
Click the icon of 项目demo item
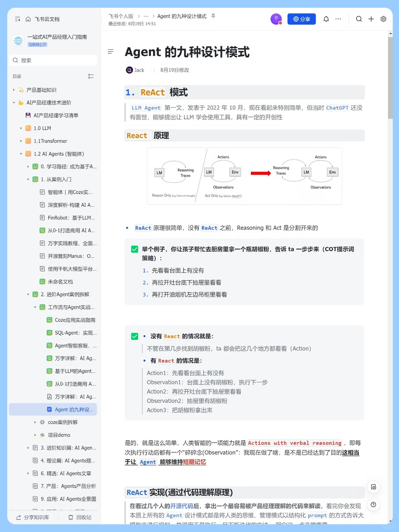click(42, 435)
